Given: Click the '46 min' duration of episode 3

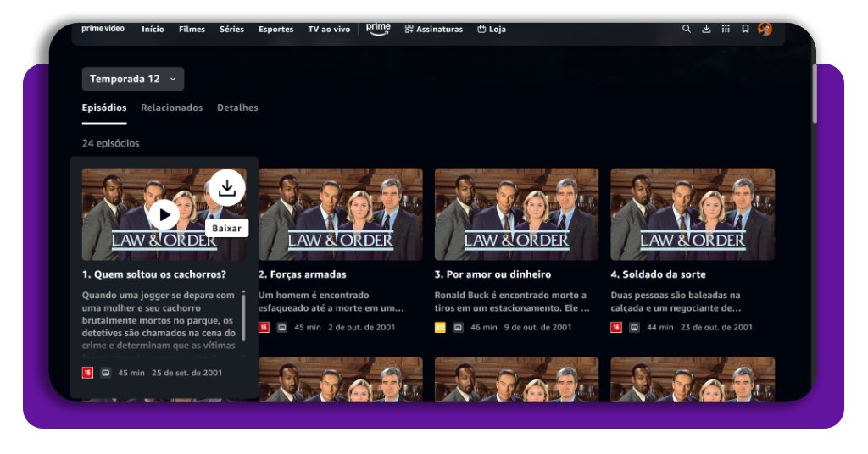Looking at the screenshot, I should pos(484,327).
